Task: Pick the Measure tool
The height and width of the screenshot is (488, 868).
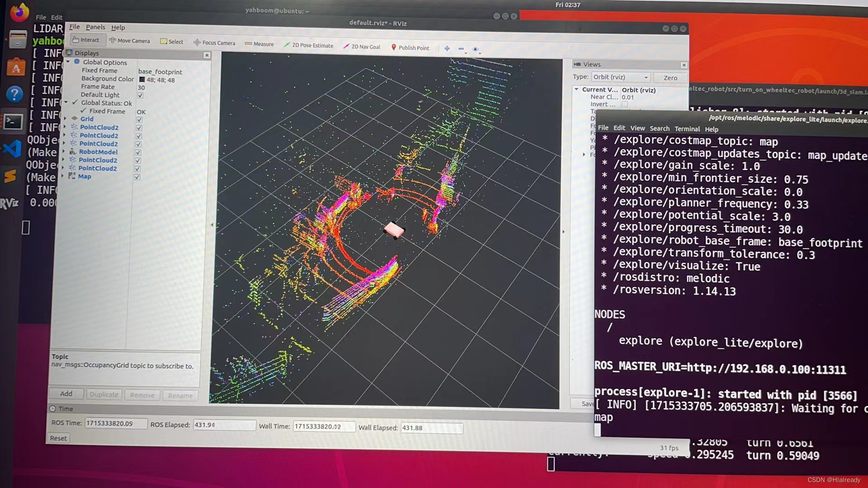Action: tap(259, 44)
